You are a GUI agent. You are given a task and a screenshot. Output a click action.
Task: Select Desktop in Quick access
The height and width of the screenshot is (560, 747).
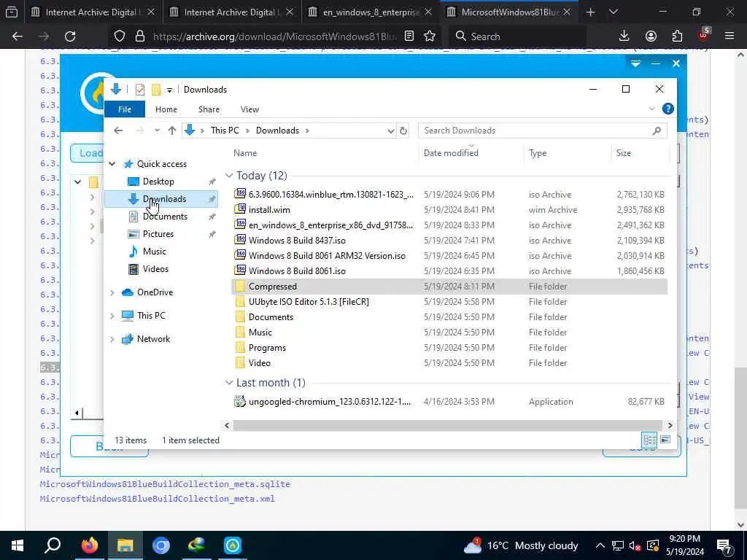click(x=158, y=182)
